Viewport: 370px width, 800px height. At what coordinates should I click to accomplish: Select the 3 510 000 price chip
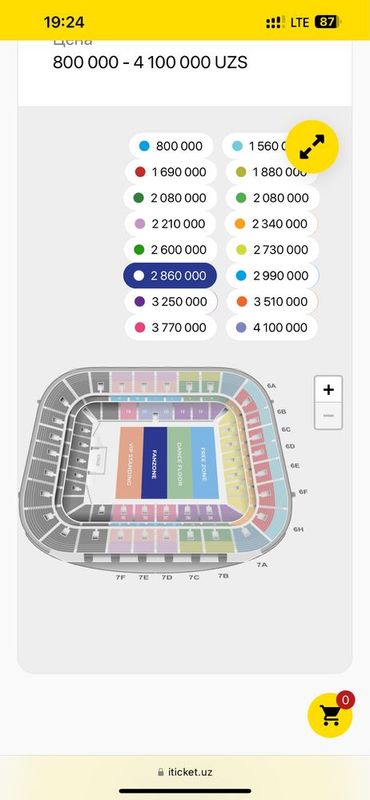click(x=272, y=302)
